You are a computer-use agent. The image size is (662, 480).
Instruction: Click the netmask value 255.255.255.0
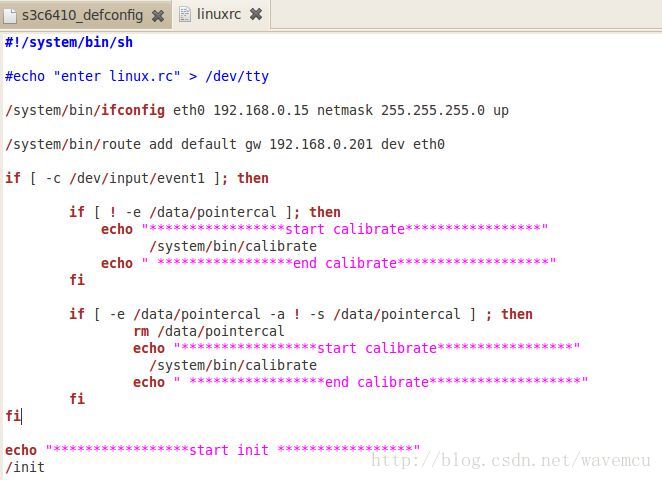pyautogui.click(x=433, y=110)
